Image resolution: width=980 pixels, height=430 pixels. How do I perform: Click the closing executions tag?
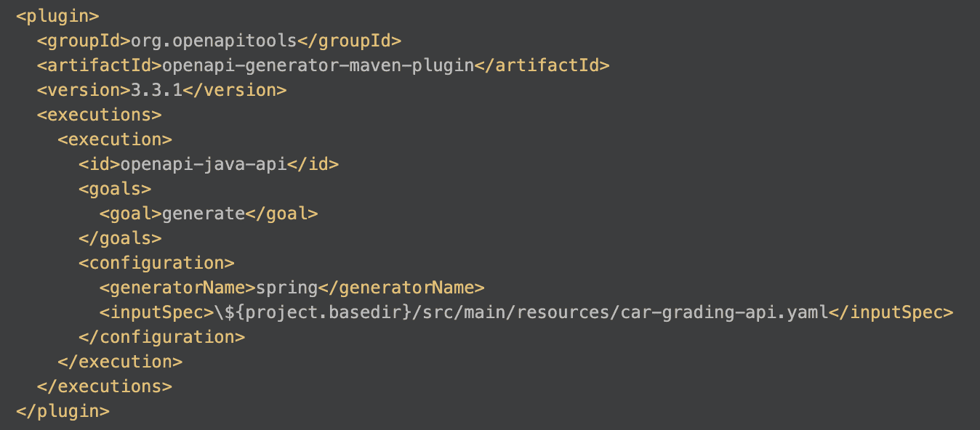click(x=104, y=386)
